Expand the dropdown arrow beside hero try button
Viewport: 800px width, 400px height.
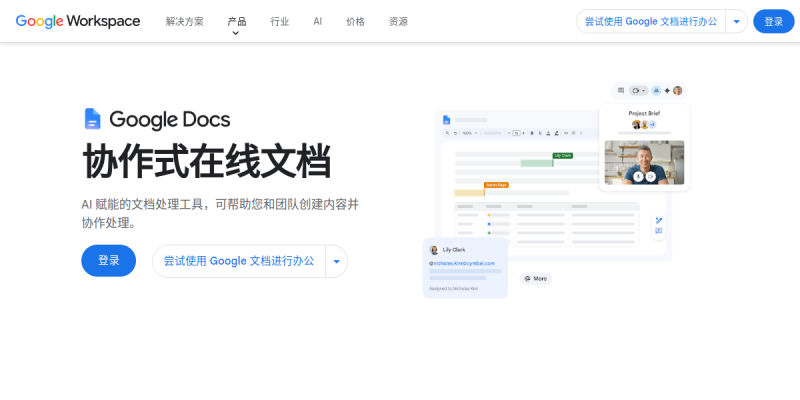point(337,261)
